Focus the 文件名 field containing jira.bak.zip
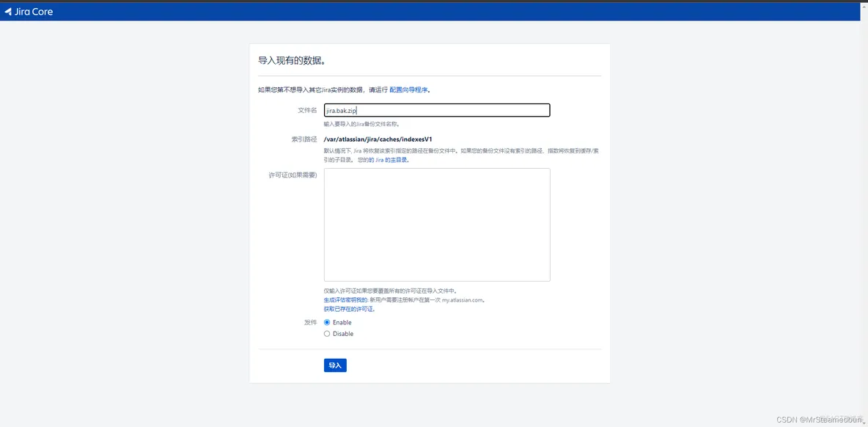Image resolution: width=868 pixels, height=427 pixels. pyautogui.click(x=437, y=110)
